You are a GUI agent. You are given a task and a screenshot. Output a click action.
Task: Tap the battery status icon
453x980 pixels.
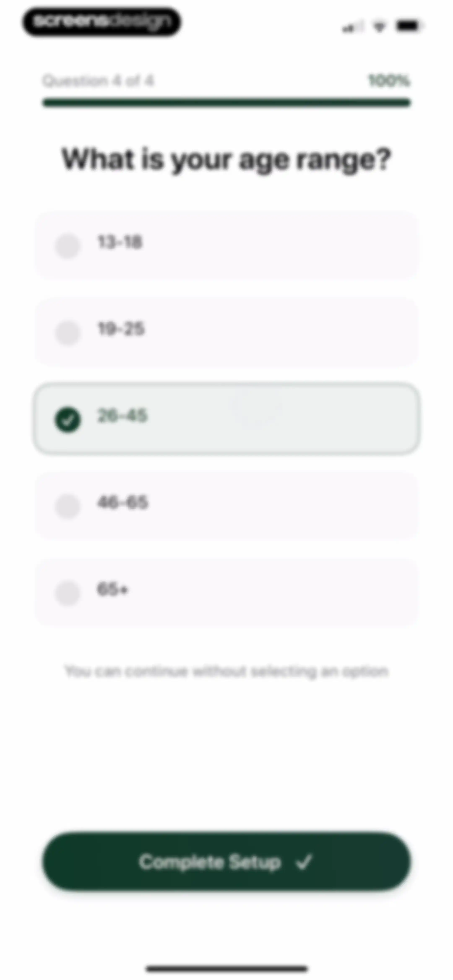pos(409,26)
